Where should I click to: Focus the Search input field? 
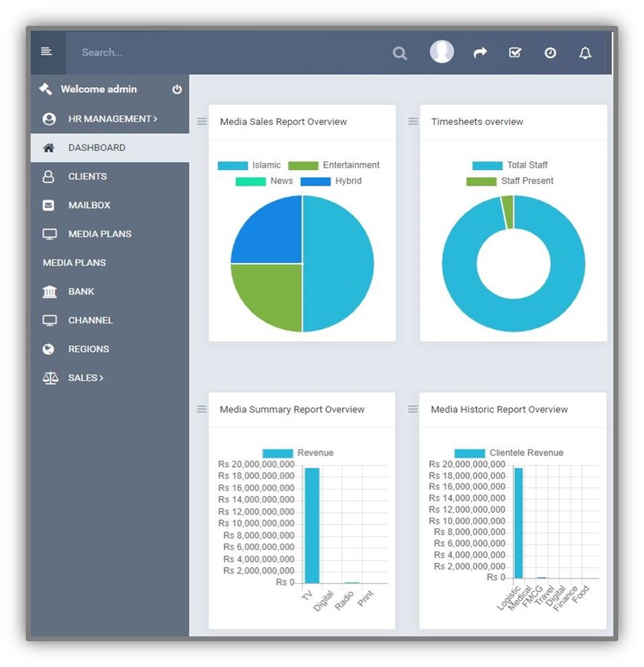click(226, 52)
